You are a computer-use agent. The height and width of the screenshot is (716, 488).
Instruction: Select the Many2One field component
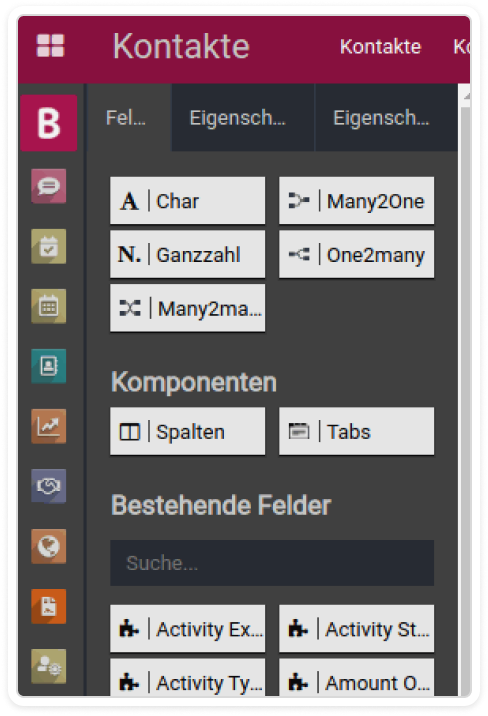[357, 201]
